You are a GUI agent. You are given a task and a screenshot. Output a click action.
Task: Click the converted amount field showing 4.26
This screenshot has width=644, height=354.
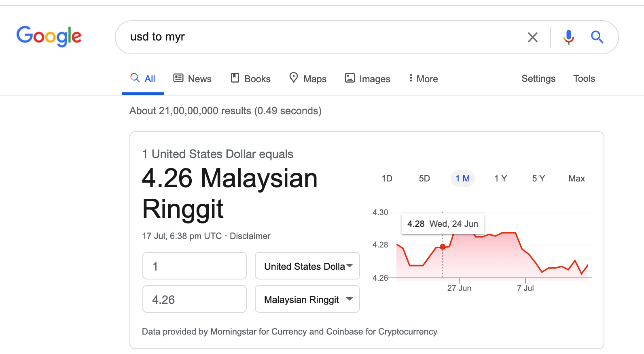tap(195, 299)
